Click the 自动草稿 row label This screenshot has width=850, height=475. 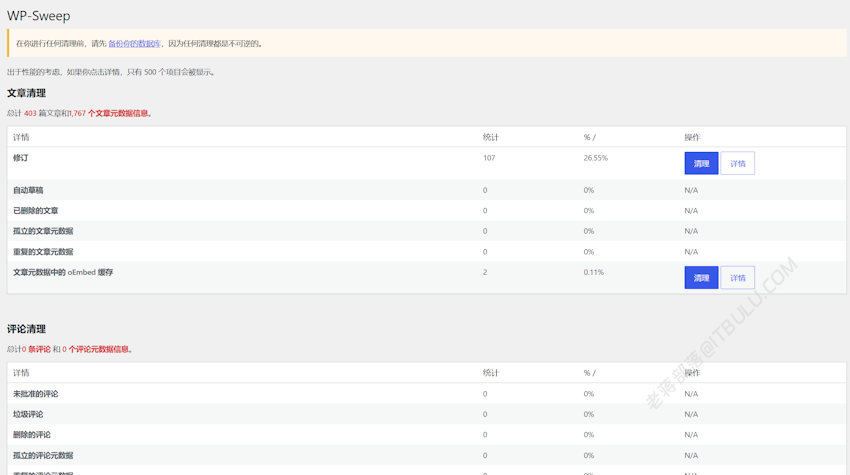click(x=28, y=190)
